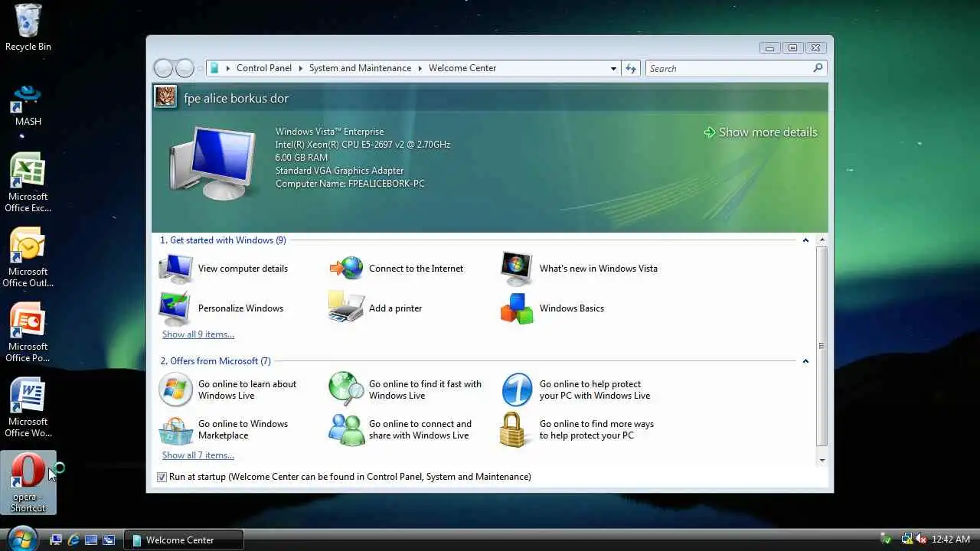This screenshot has height=551, width=980.
Task: Select the Opera shortcut on desktop
Action: coord(28,483)
